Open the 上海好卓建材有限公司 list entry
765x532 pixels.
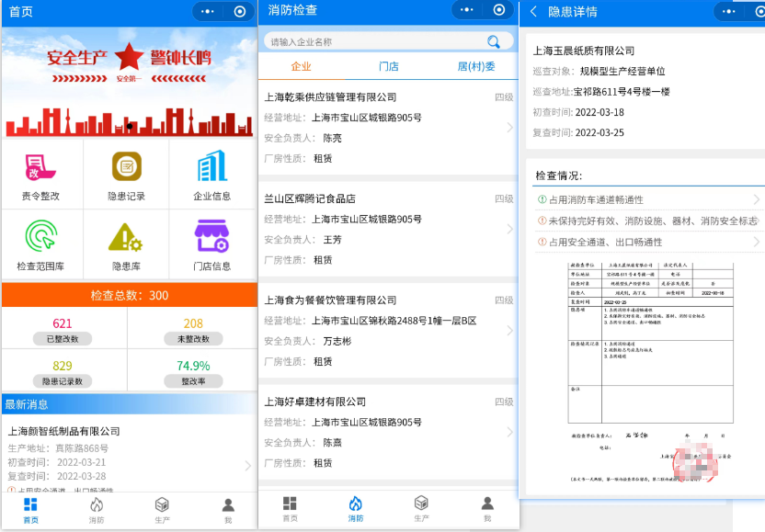386,432
